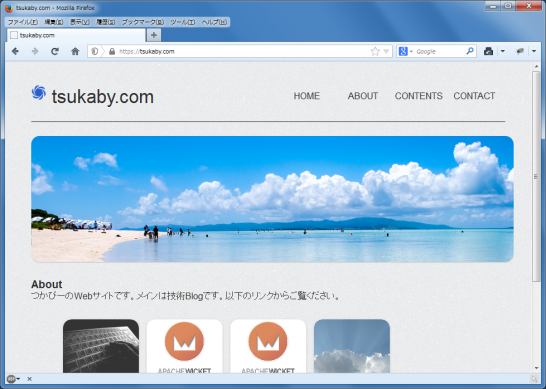The width and height of the screenshot is (546, 389).
Task: Open the Home page via house icon
Action: 75,52
